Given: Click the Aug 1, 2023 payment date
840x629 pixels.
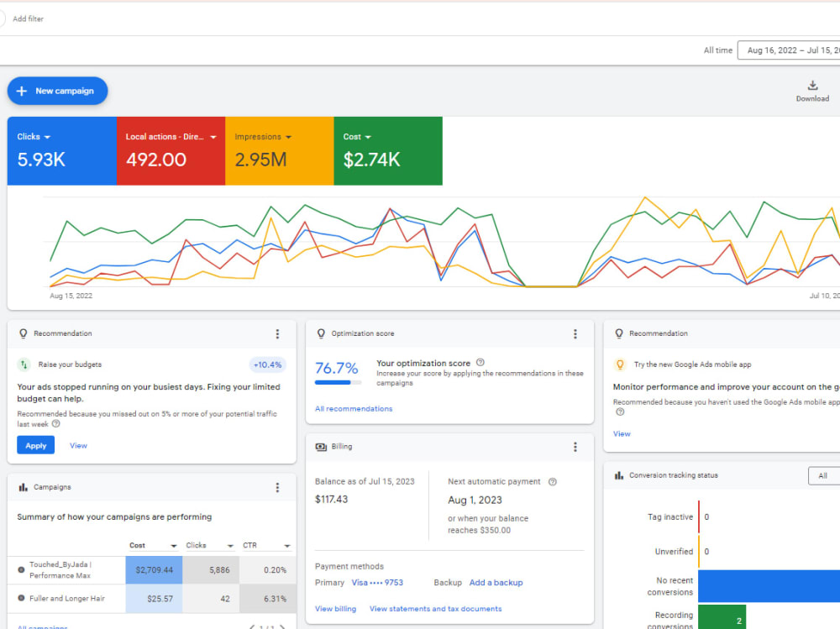Looking at the screenshot, I should (x=475, y=501).
